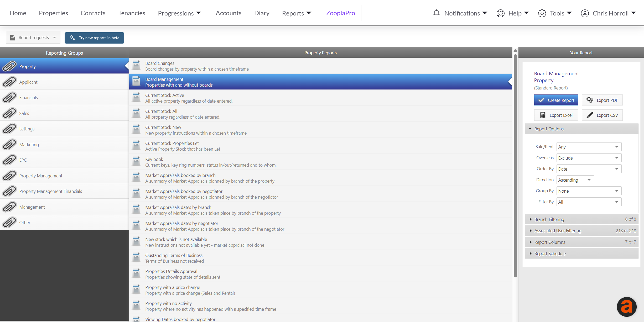Select Market Appraisals booked by negotiator report
Image resolution: width=644 pixels, height=322 pixels.
tap(320, 194)
